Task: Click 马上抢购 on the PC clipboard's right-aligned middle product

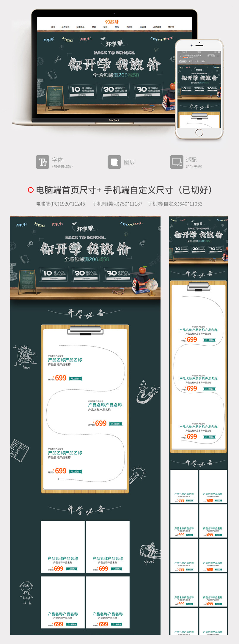Action: [x=116, y=424]
